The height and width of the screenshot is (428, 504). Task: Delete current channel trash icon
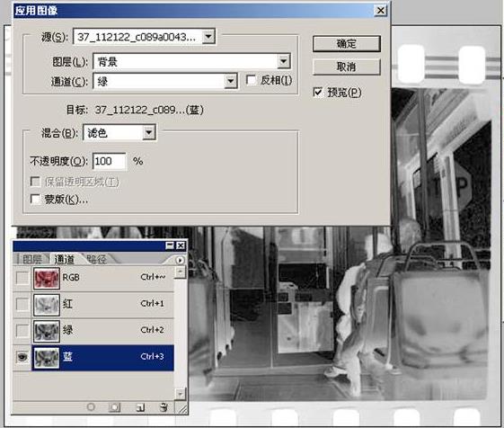tap(164, 407)
